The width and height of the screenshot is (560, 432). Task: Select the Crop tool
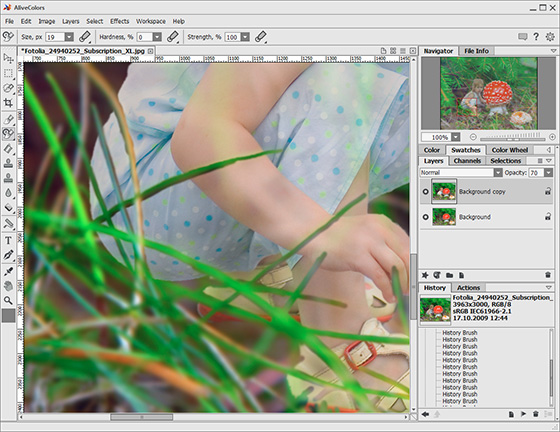(x=8, y=103)
